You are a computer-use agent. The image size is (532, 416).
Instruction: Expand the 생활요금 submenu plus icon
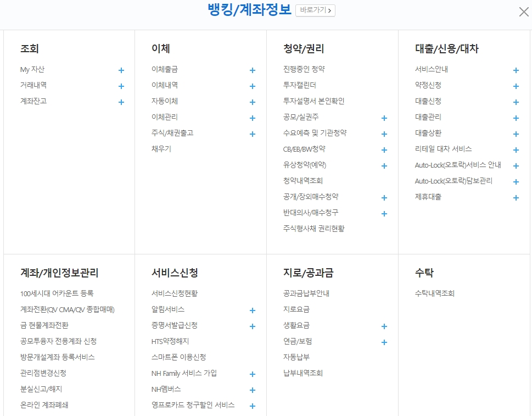tap(384, 326)
